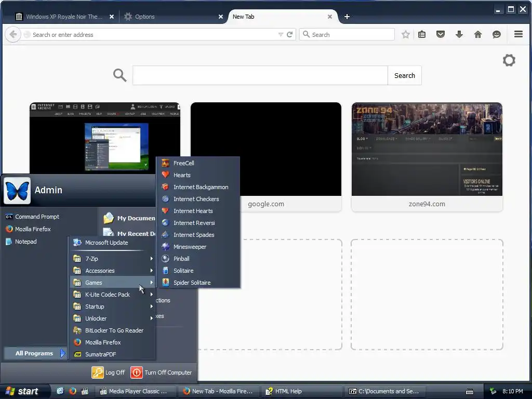The height and width of the screenshot is (399, 532).
Task: Switch to Windows XP Royale Noir tab
Action: pos(65,17)
